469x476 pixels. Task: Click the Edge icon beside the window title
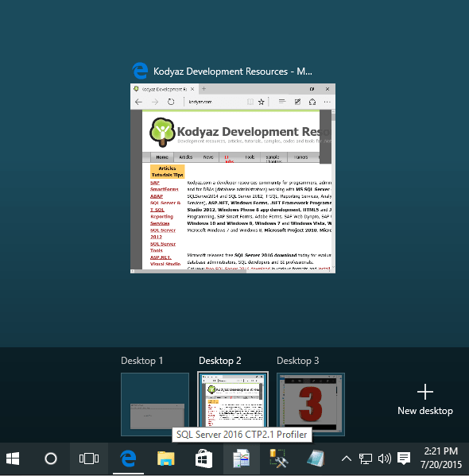140,71
